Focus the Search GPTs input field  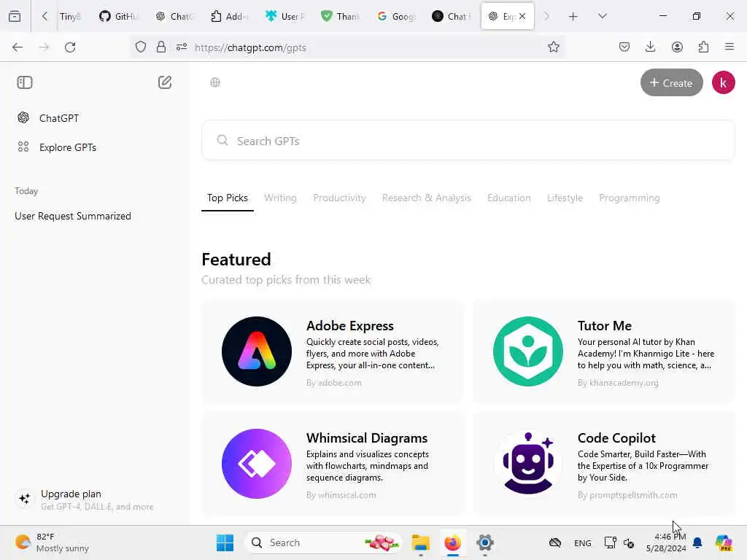[468, 141]
